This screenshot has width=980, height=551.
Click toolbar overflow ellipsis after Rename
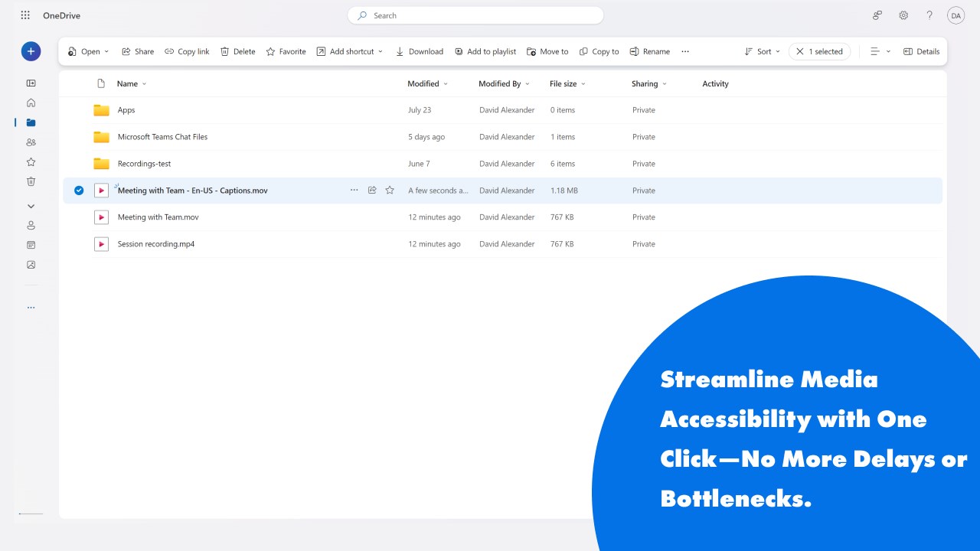(x=685, y=51)
